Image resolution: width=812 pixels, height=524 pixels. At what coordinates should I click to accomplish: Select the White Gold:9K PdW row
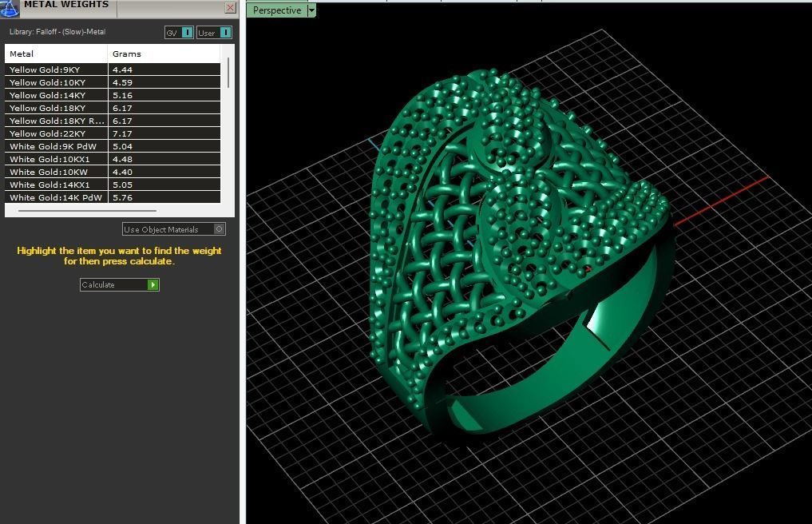(113, 146)
